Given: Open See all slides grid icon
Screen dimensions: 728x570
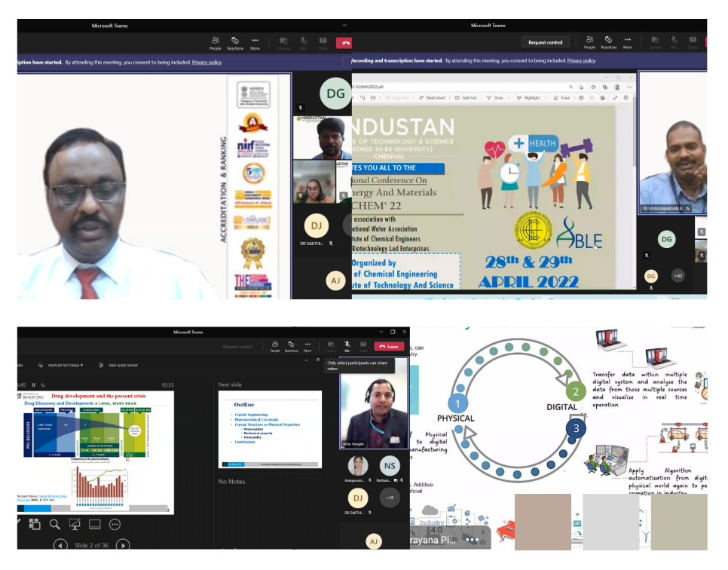Looking at the screenshot, I should (x=35, y=524).
